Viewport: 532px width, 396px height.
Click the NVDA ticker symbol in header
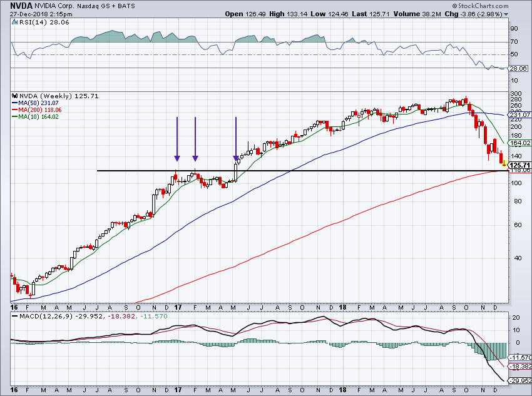tap(21, 6)
